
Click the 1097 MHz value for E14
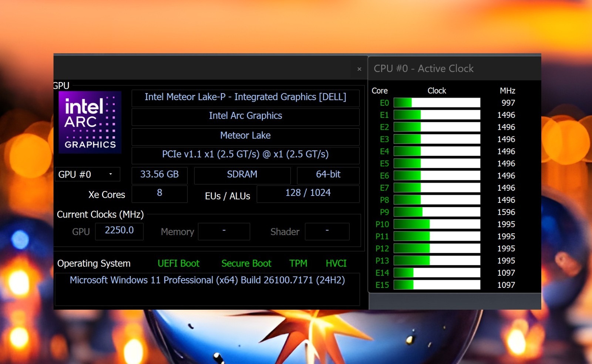click(506, 273)
